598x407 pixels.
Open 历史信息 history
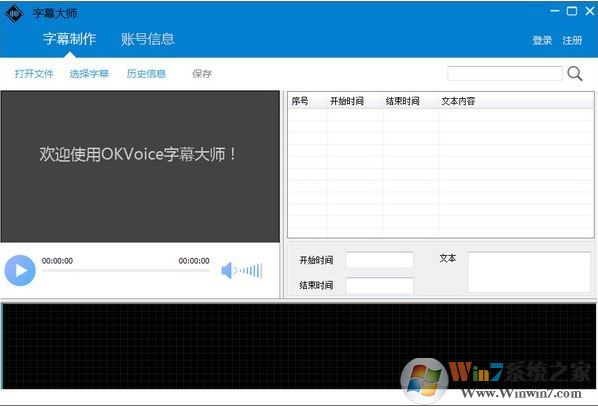pyautogui.click(x=146, y=74)
